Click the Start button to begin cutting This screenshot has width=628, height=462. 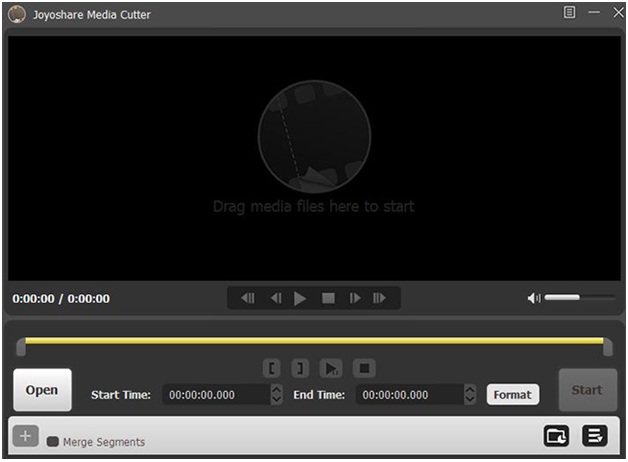[586, 390]
